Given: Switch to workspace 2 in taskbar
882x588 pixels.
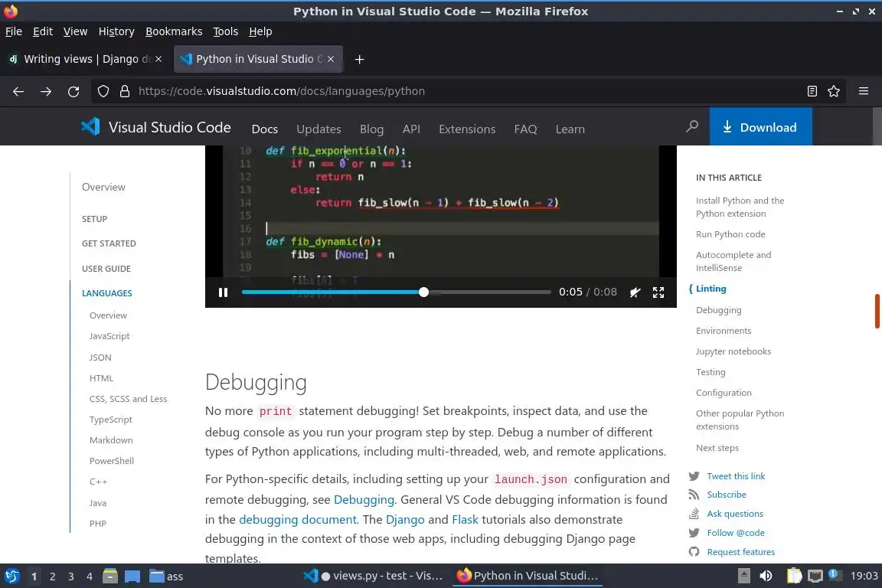Looking at the screenshot, I should [x=52, y=577].
